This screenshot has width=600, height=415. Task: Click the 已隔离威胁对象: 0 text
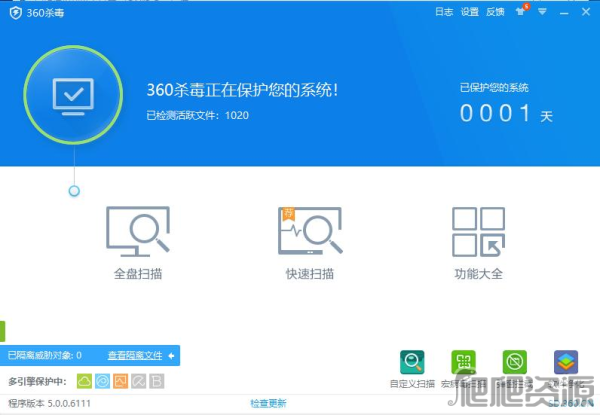tap(45, 356)
